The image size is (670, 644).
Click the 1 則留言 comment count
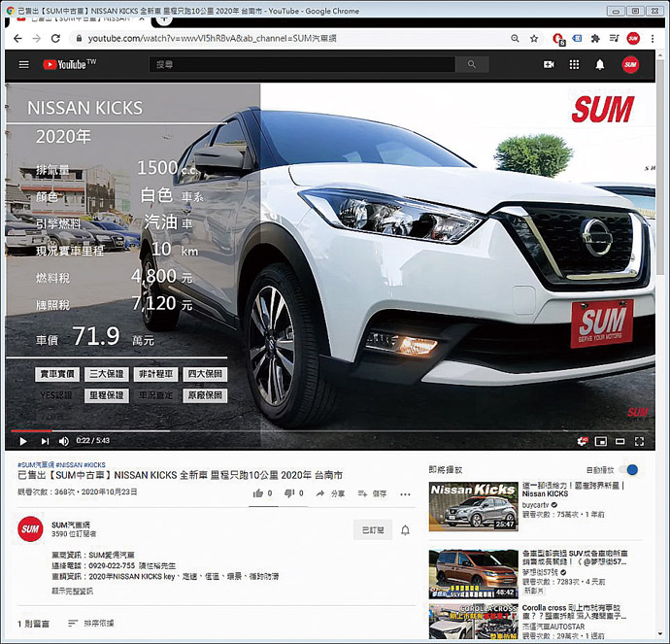click(33, 624)
